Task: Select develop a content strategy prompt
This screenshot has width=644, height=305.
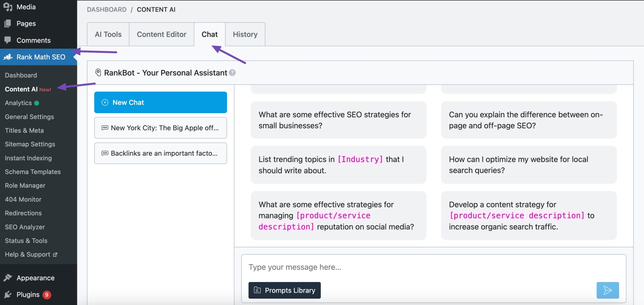Action: coord(529,216)
